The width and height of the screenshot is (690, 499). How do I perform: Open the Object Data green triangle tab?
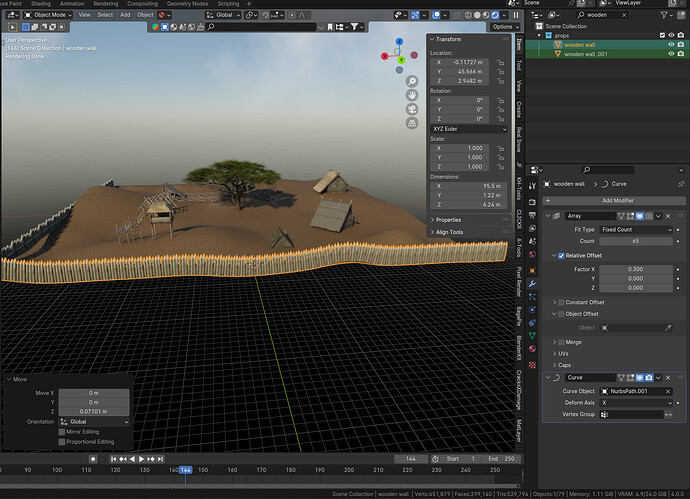pyautogui.click(x=532, y=336)
